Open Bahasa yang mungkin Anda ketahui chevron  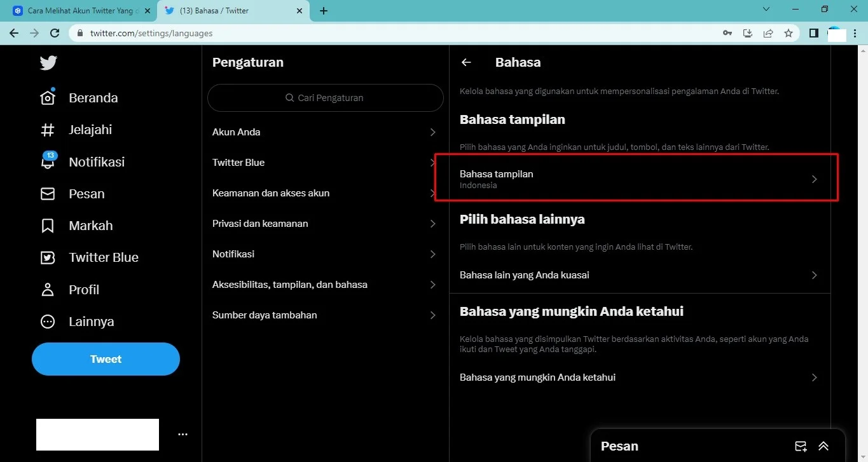[x=815, y=377]
